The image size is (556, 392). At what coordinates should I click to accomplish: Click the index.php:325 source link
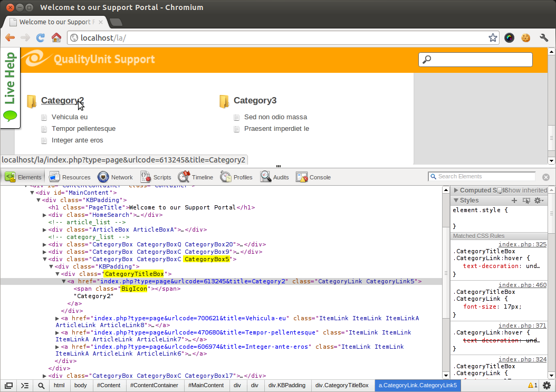tap(522, 244)
